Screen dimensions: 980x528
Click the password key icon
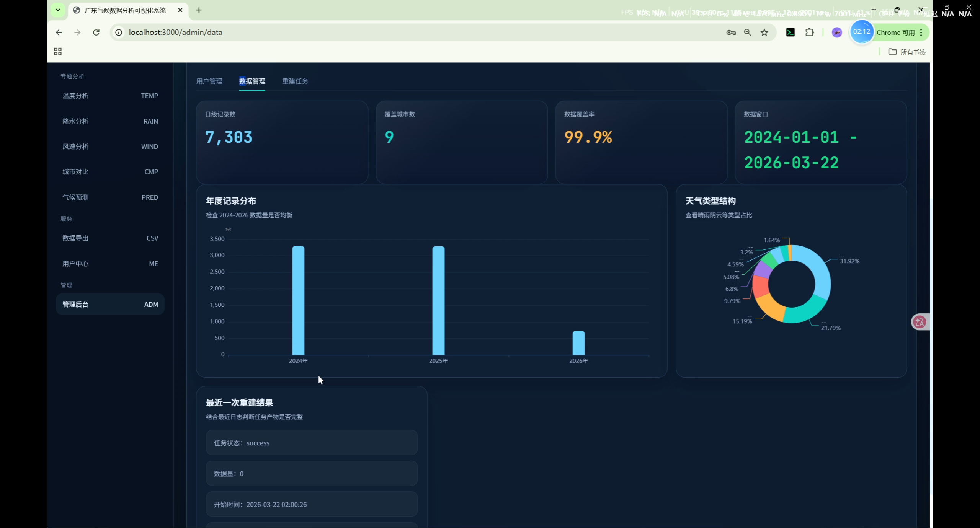point(731,33)
